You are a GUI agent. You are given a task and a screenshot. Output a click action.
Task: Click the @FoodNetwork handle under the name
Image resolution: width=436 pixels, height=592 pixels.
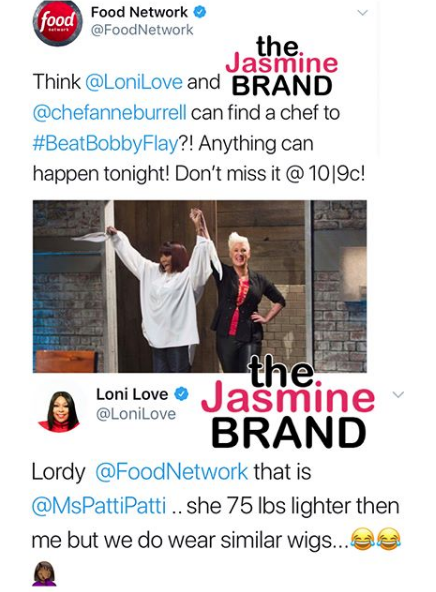pos(142,30)
